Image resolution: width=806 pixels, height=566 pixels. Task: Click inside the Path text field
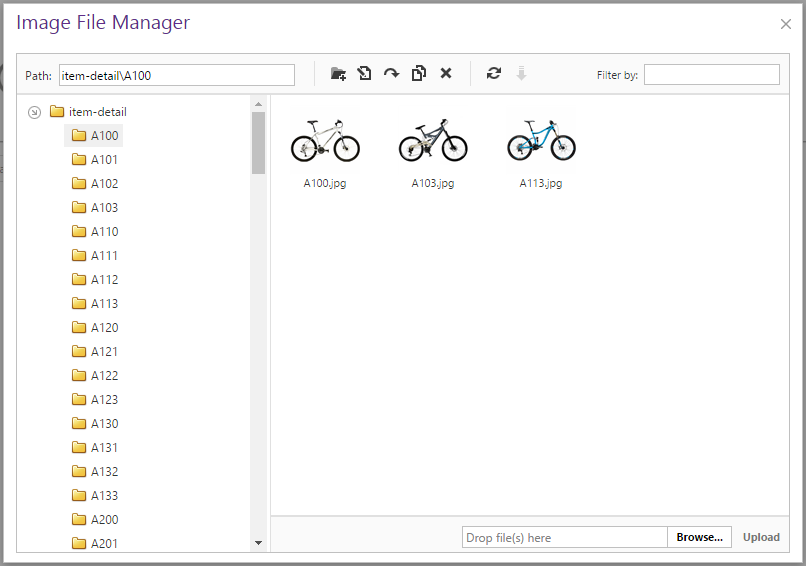click(x=176, y=75)
